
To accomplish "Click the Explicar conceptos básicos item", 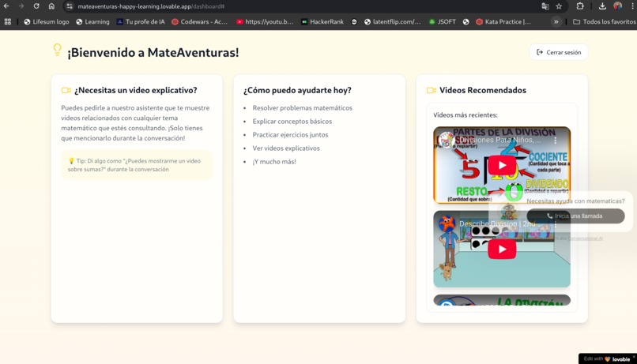I will pos(292,122).
